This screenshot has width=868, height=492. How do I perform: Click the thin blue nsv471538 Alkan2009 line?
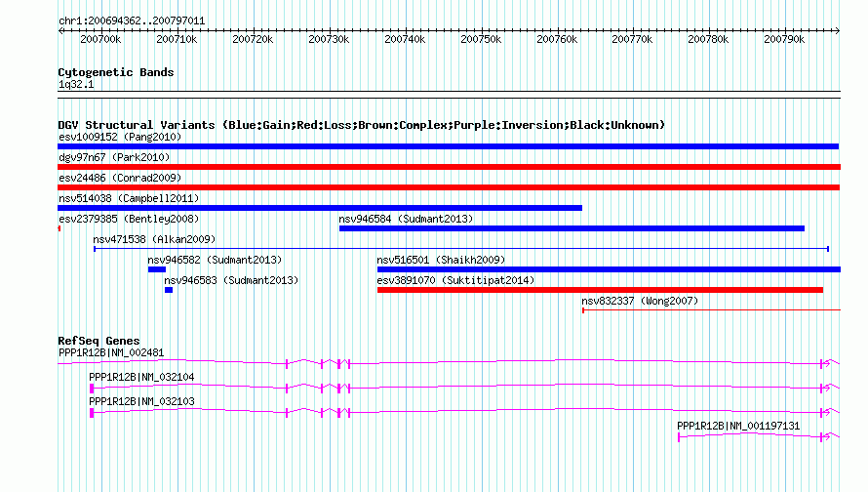[461, 249]
